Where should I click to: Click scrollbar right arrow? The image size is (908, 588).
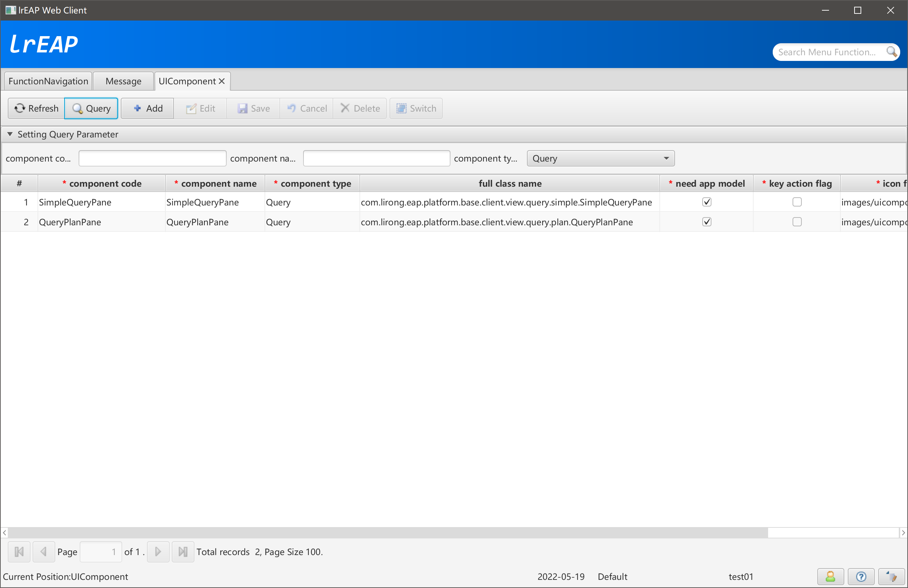coord(903,533)
